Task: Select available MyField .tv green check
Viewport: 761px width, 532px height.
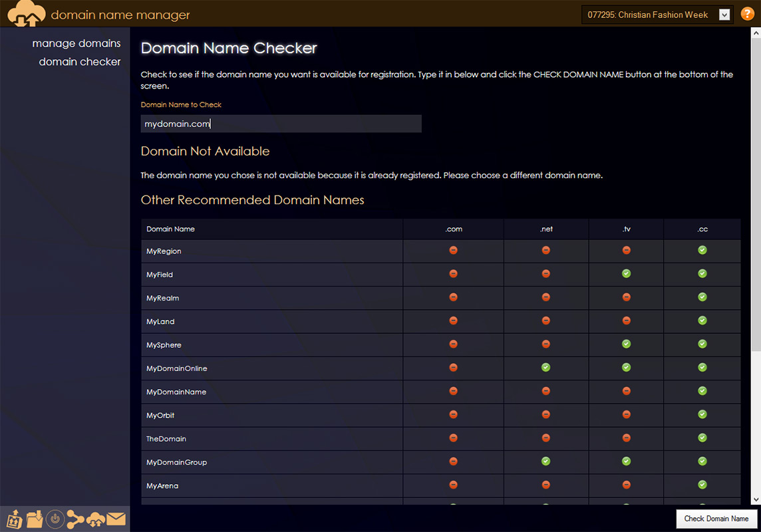Action: tap(626, 274)
